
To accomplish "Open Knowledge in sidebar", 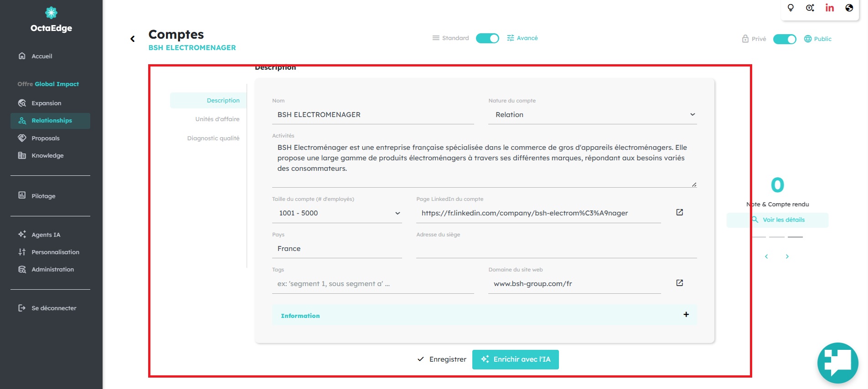I will tap(50, 155).
